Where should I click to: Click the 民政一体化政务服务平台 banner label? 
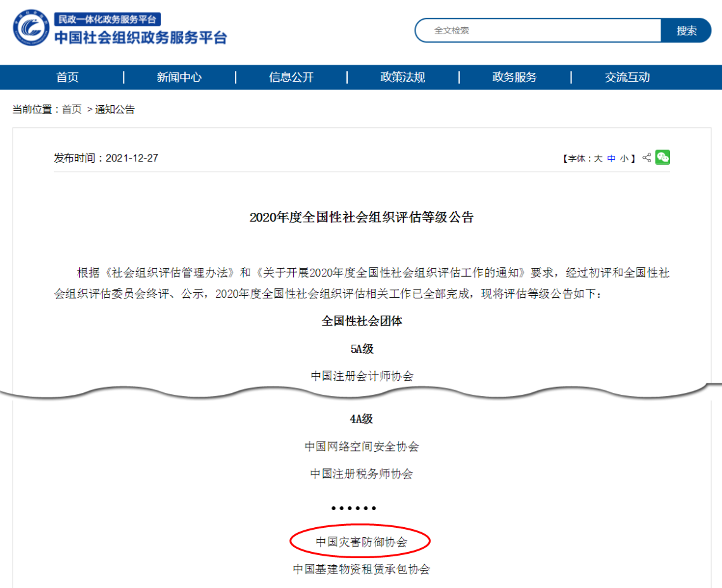coord(107,20)
